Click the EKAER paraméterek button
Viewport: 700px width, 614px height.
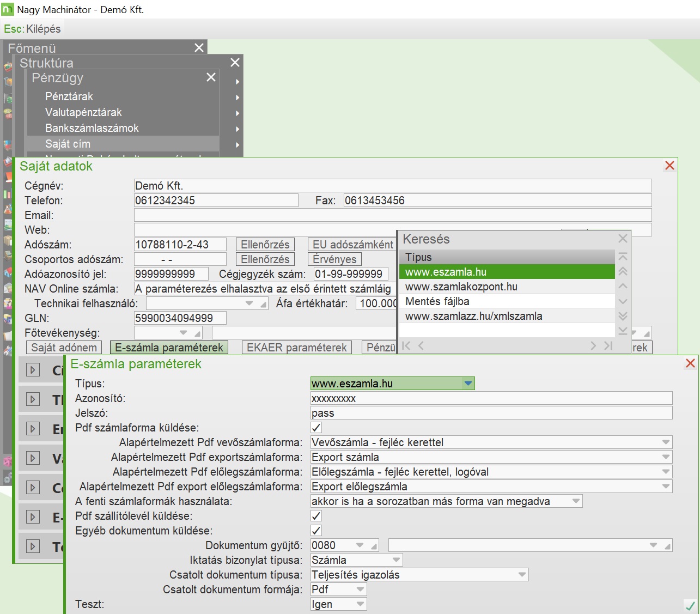[x=296, y=348]
